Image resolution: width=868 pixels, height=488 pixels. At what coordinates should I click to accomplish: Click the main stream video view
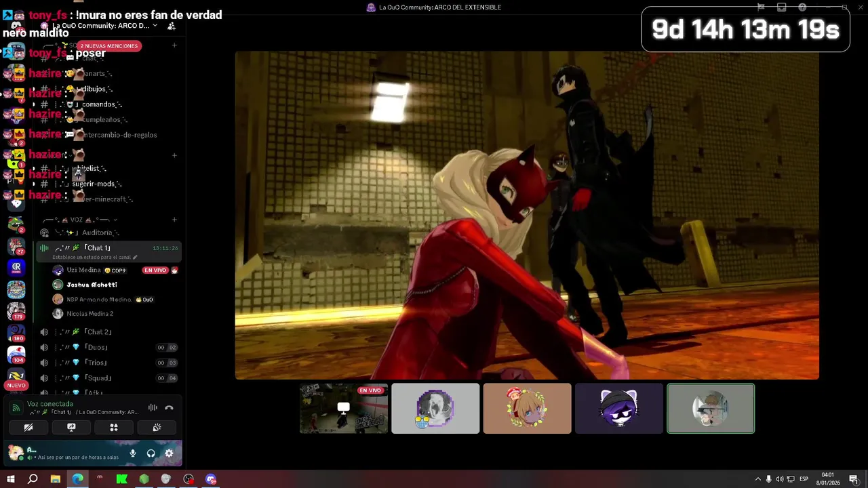pos(527,216)
